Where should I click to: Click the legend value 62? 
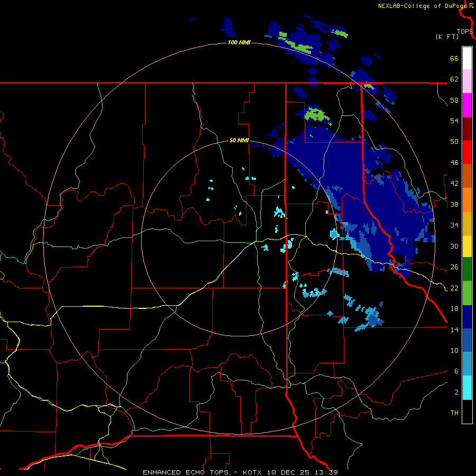[x=454, y=79]
